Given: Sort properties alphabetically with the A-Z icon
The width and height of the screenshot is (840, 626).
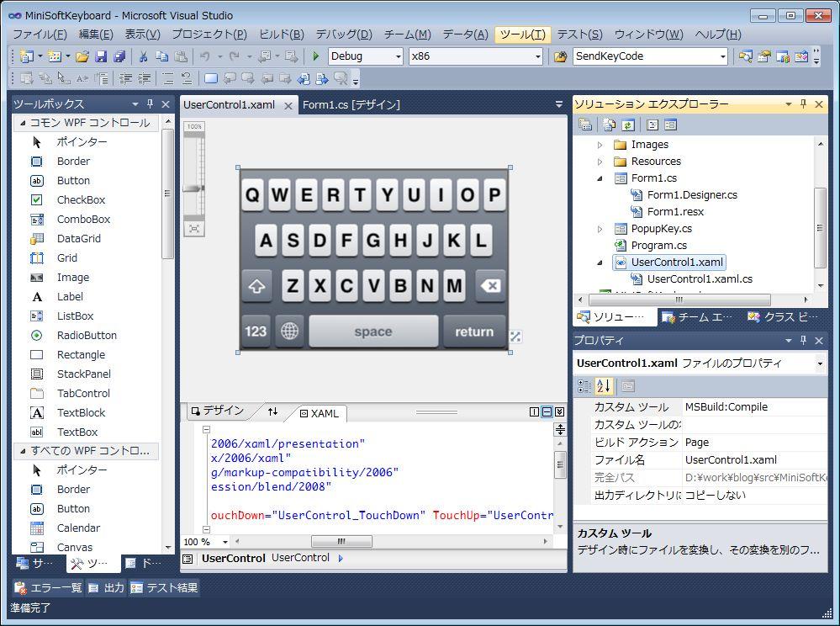Looking at the screenshot, I should pyautogui.click(x=604, y=386).
